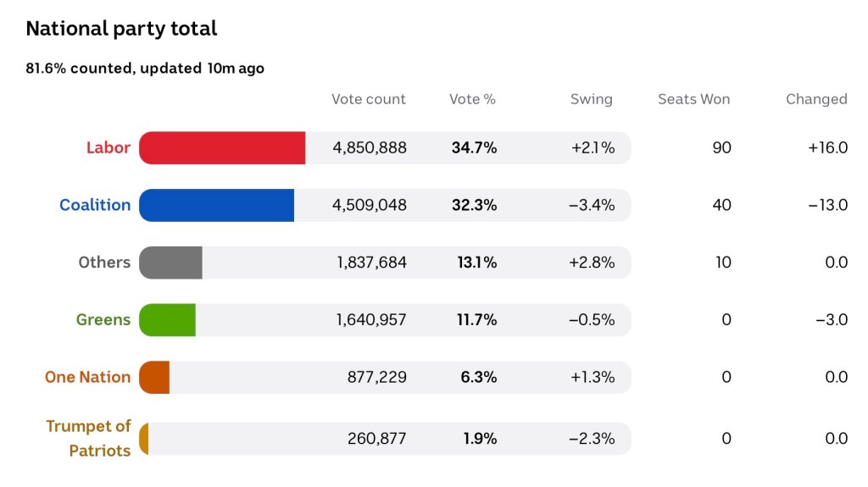
Task: Select the Coalition party label
Action: 95,205
